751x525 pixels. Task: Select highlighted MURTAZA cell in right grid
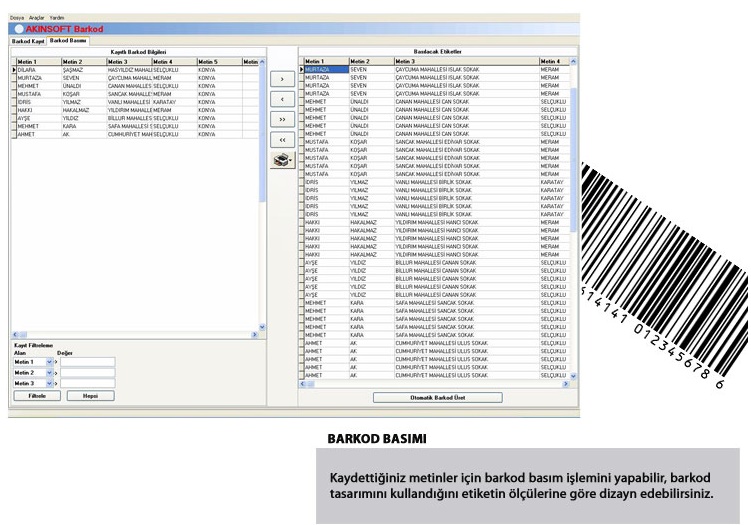(327, 69)
